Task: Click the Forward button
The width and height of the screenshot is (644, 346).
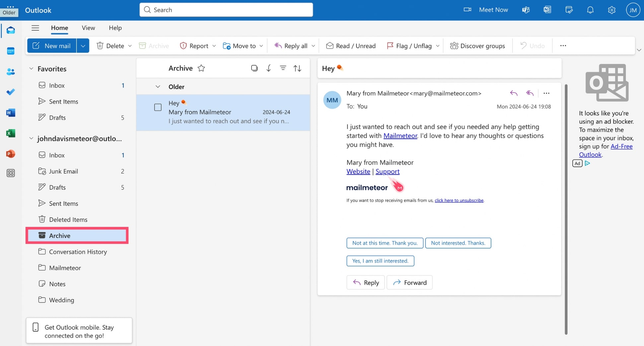Action: [409, 283]
